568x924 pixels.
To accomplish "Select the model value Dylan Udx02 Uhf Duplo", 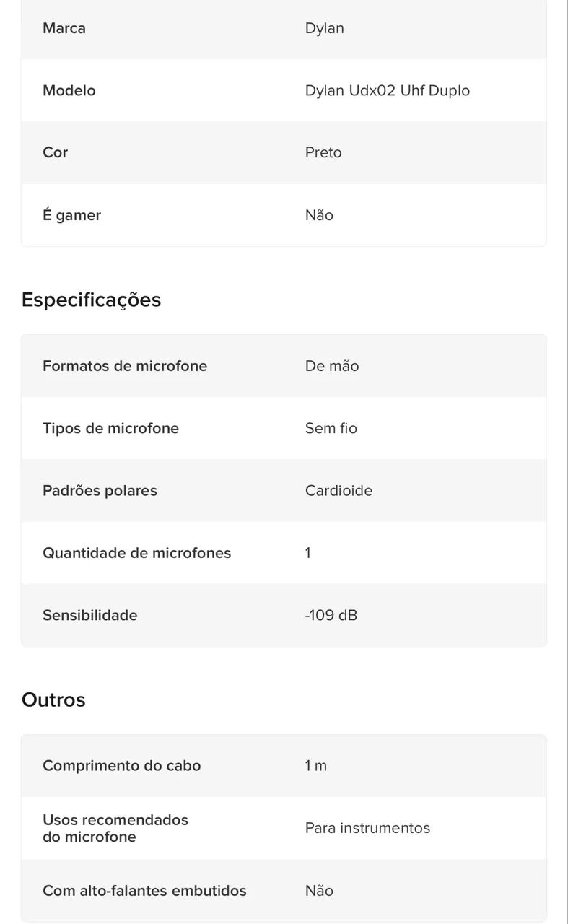I will pyautogui.click(x=387, y=90).
